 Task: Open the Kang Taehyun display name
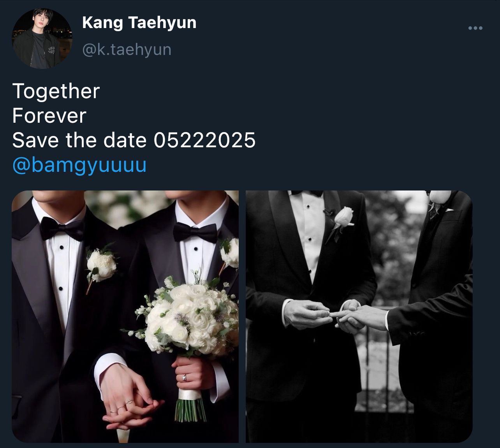[139, 23]
